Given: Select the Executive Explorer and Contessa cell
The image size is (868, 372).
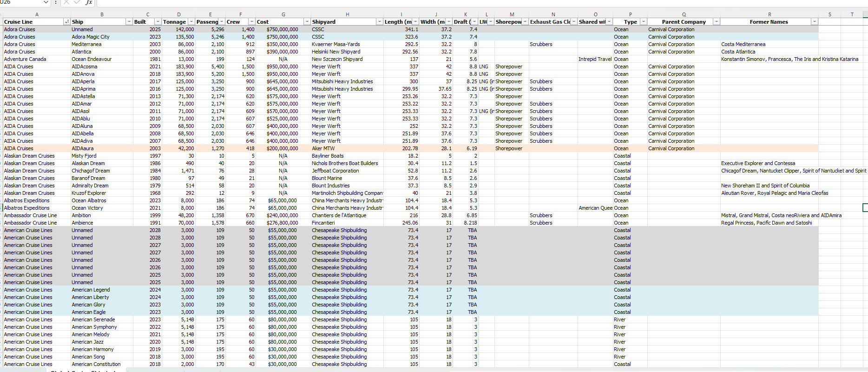Looking at the screenshot, I should coord(769,163).
